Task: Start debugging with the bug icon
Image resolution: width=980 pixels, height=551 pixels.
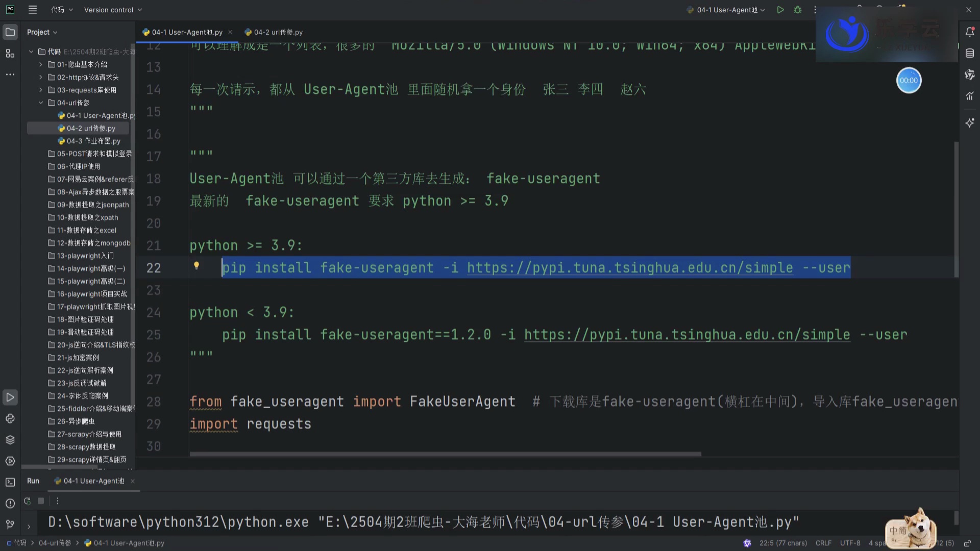Action: [x=798, y=10]
